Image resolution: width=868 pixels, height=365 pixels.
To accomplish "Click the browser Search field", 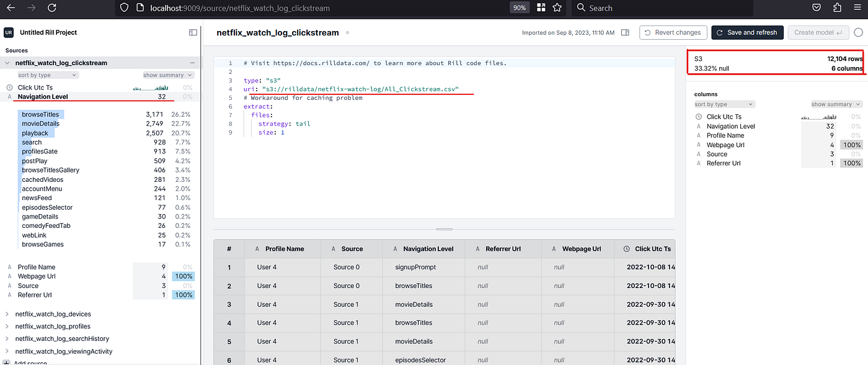I will 662,7.
